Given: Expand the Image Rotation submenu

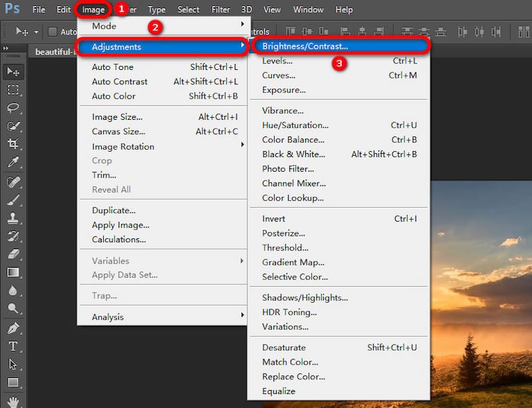Looking at the screenshot, I should click(x=122, y=146).
